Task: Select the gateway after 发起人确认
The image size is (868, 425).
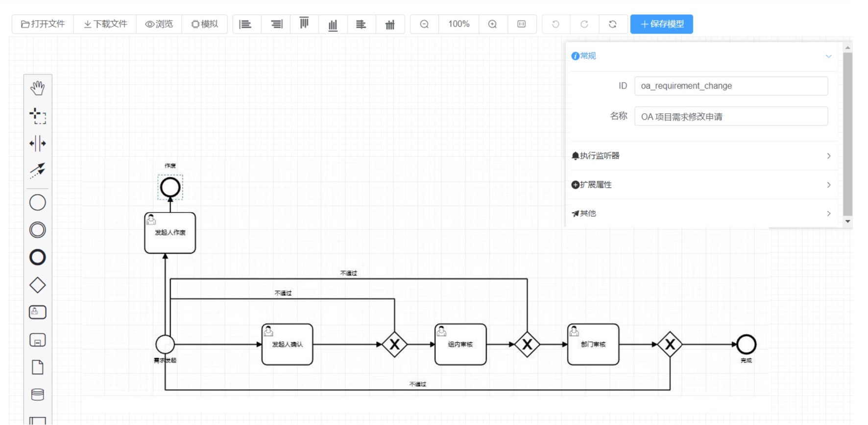Action: pyautogui.click(x=395, y=345)
